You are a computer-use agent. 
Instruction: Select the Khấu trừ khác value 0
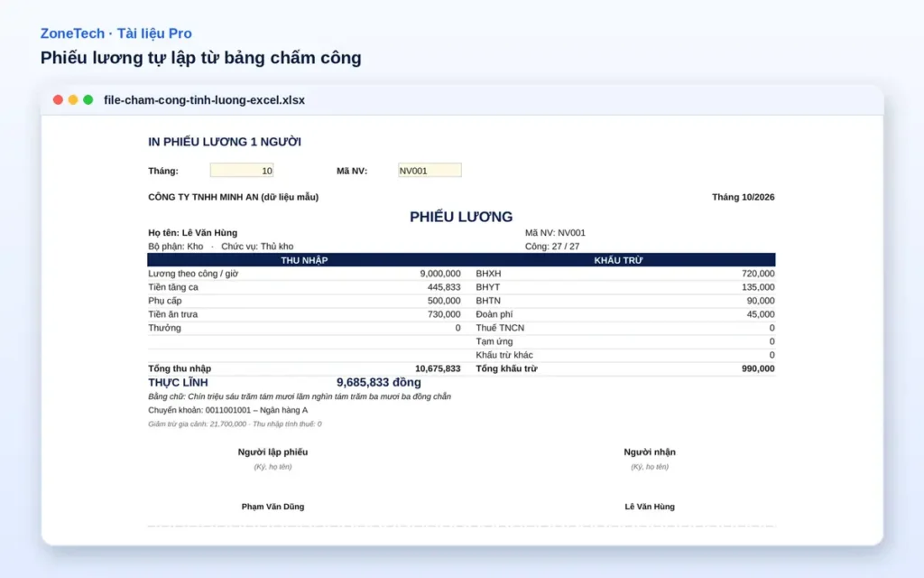pyautogui.click(x=772, y=355)
